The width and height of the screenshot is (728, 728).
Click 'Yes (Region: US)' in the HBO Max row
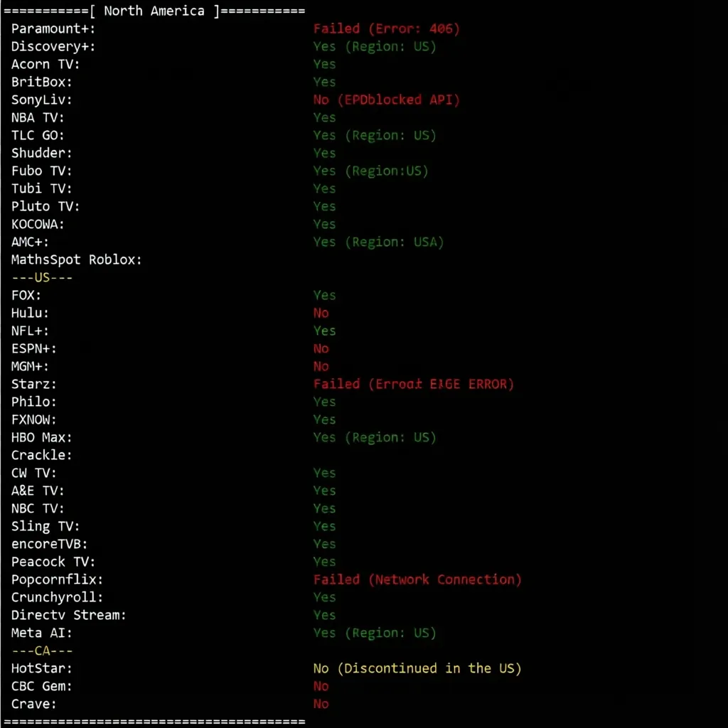pyautogui.click(x=375, y=437)
